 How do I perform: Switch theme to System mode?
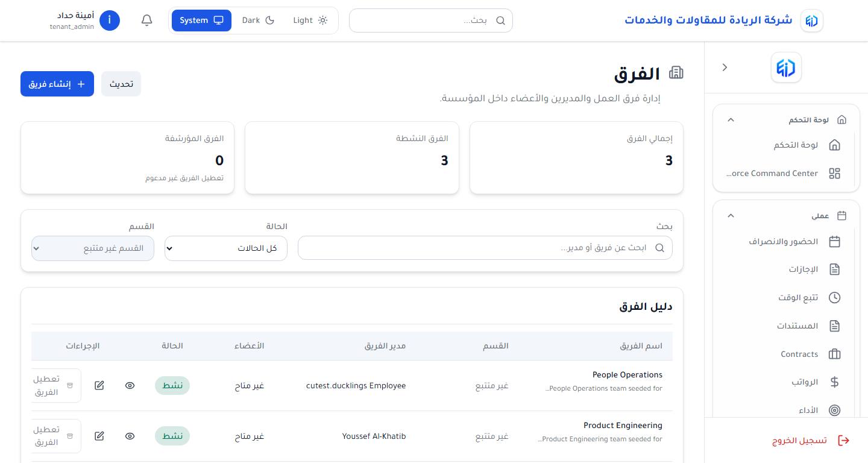(x=201, y=20)
